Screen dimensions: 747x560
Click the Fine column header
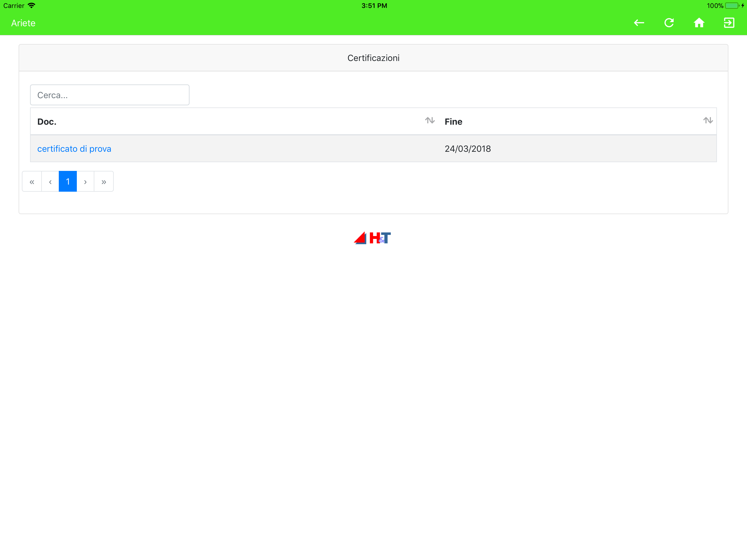453,122
